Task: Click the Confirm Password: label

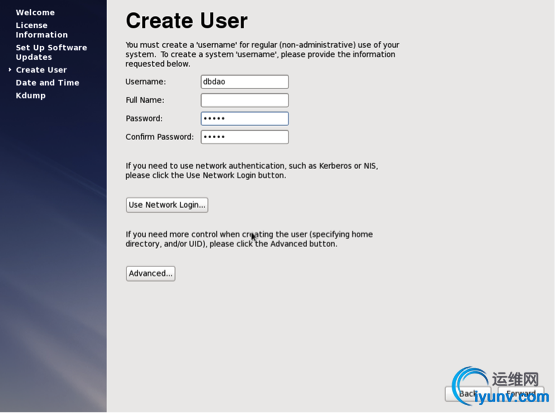Action: click(160, 137)
